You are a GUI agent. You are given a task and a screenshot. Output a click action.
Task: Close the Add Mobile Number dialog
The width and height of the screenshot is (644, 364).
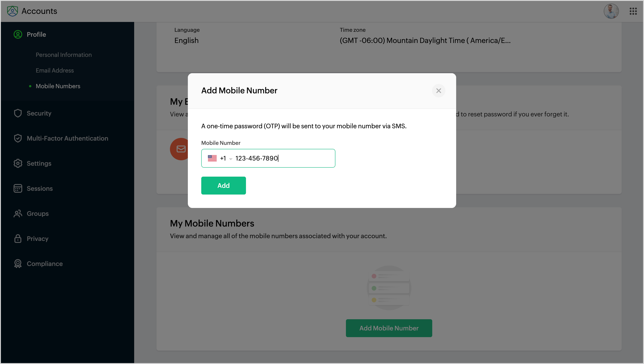439,91
